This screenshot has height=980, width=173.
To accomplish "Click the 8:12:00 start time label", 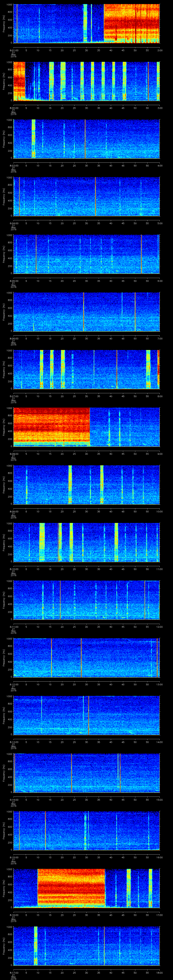I will pyautogui.click(x=14, y=684).
